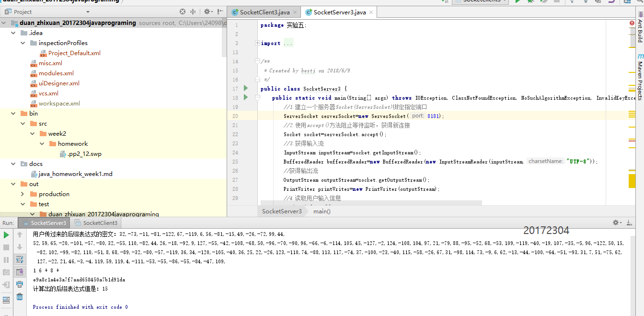Hide the Run tool window
The height and width of the screenshot is (316, 644).
tap(629, 222)
